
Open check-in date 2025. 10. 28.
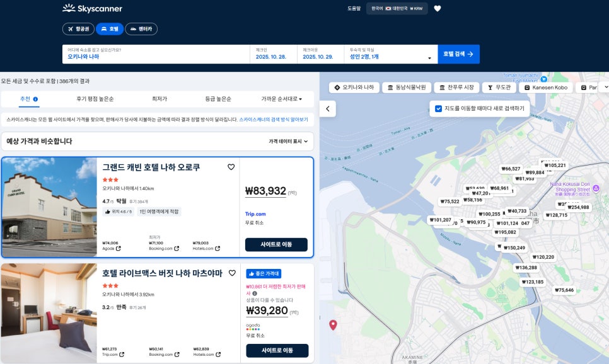(x=274, y=54)
